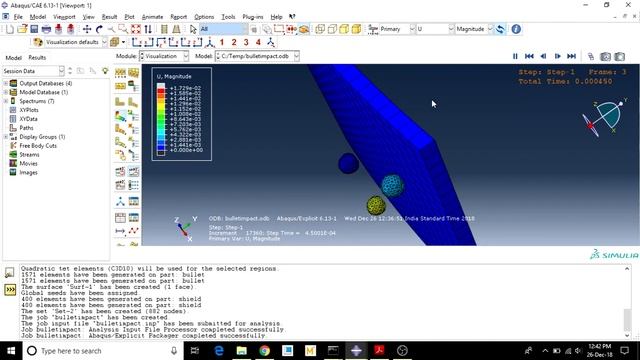
Task: Open Microsoft Edge from the taskbar
Action: (x=219, y=351)
